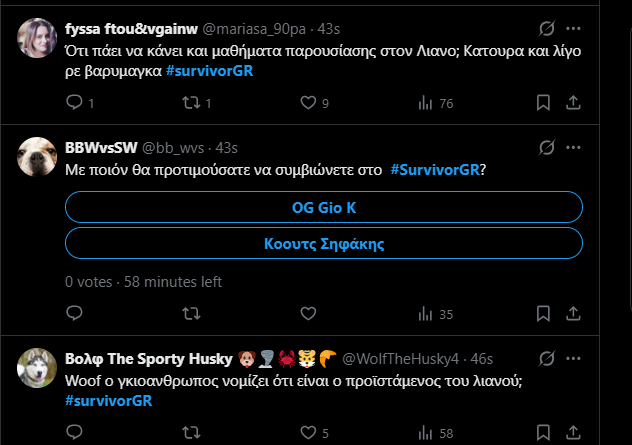The width and height of the screenshot is (632, 445).
Task: Open #SurvivorGR hashtag in BBWvsSW poll
Action: (x=436, y=170)
